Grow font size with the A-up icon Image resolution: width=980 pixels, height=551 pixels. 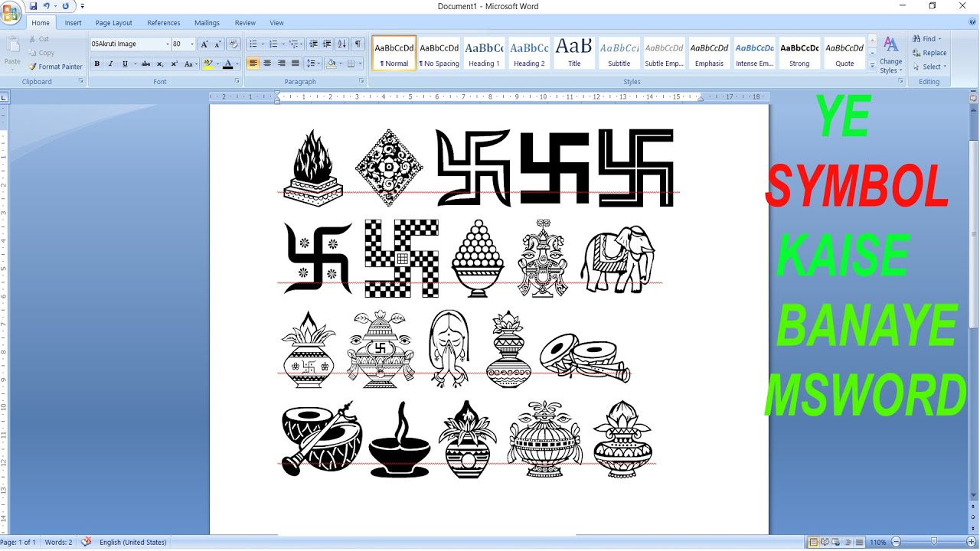[204, 44]
